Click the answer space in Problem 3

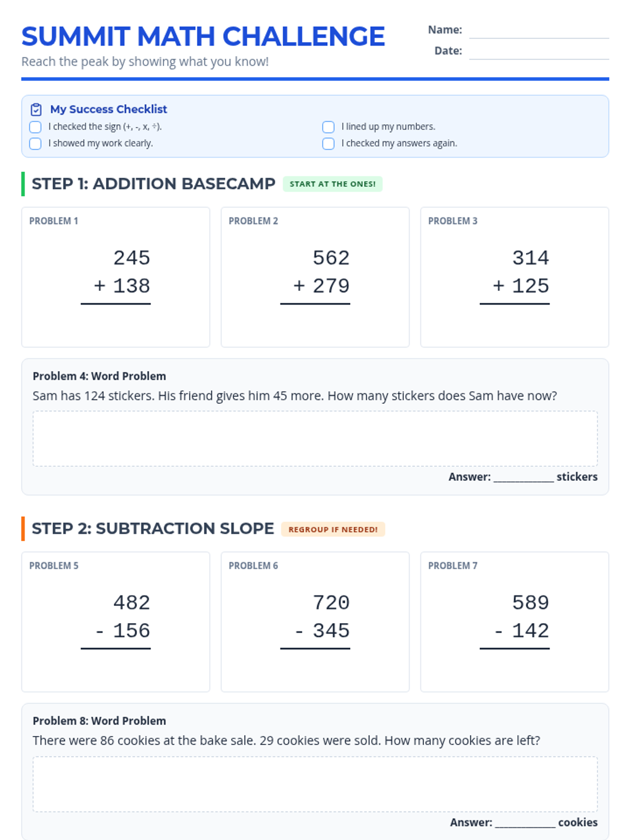click(514, 322)
